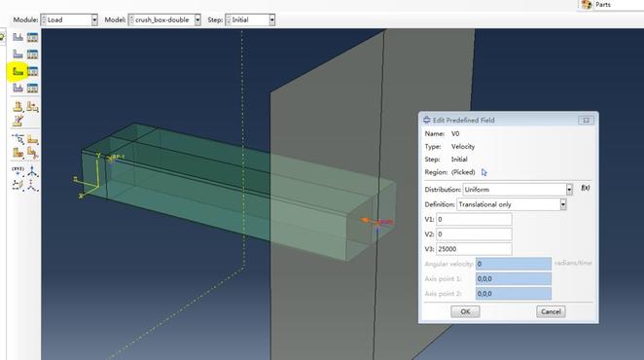Click the Region edit arrow in the dialog

coord(483,172)
